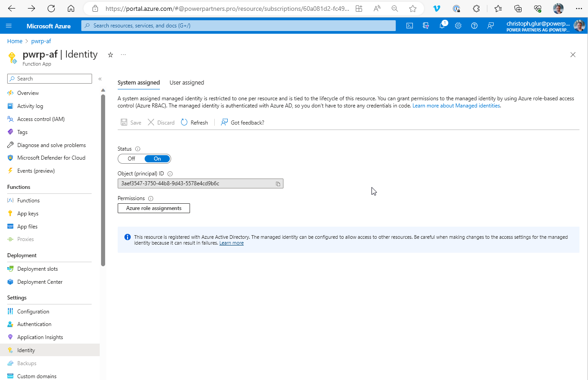The height and width of the screenshot is (380, 588).
Task: Click the browser back arrow
Action: point(12,9)
